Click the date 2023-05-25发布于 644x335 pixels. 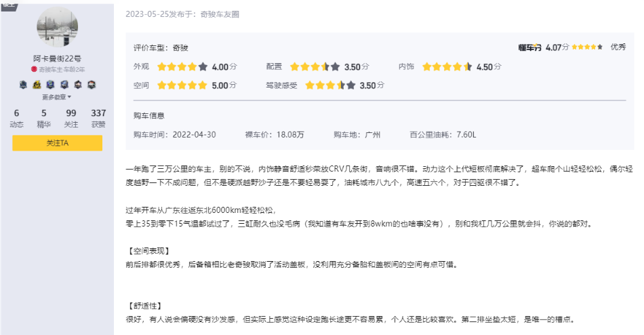[162, 14]
